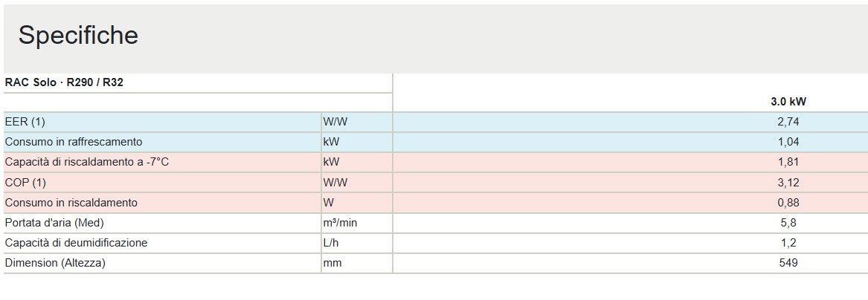
Task: Select the COP (1) row label
Action: (25, 183)
